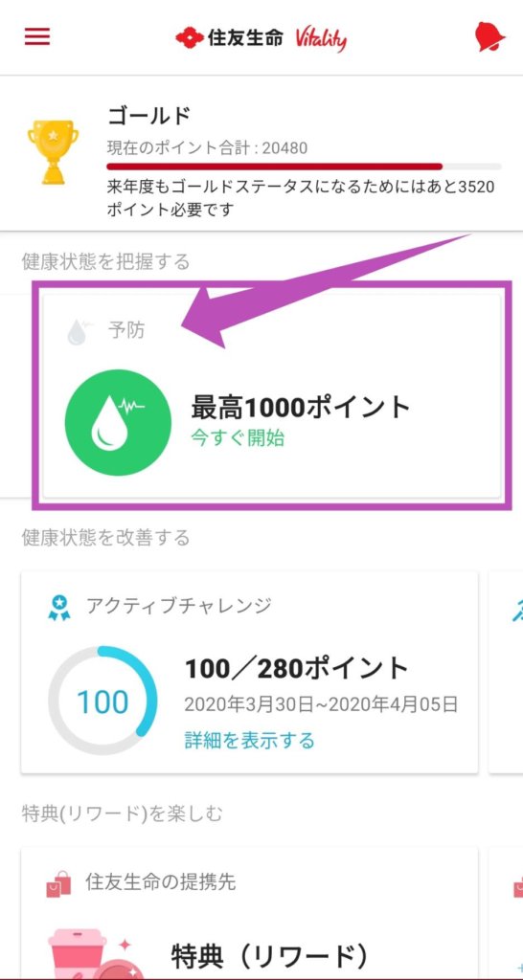Tap the blue ribbon badge icon
Image resolution: width=523 pixels, height=980 pixels.
coord(59,607)
